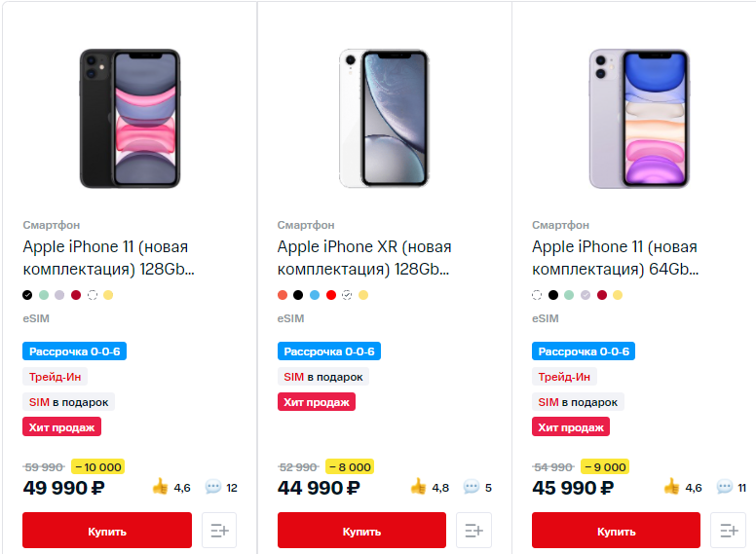Open Apple iPhone XR 128Gb product title
Image resolution: width=756 pixels, height=554 pixels.
click(x=364, y=258)
